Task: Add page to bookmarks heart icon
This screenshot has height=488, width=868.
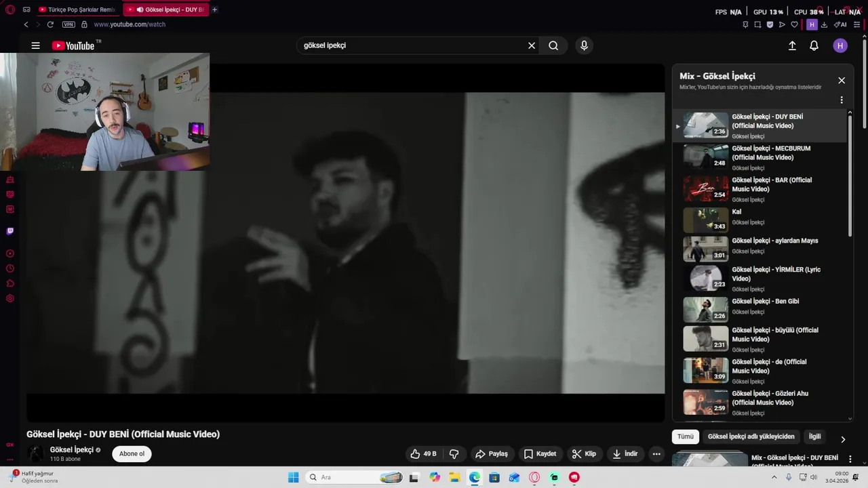Action: (794, 24)
